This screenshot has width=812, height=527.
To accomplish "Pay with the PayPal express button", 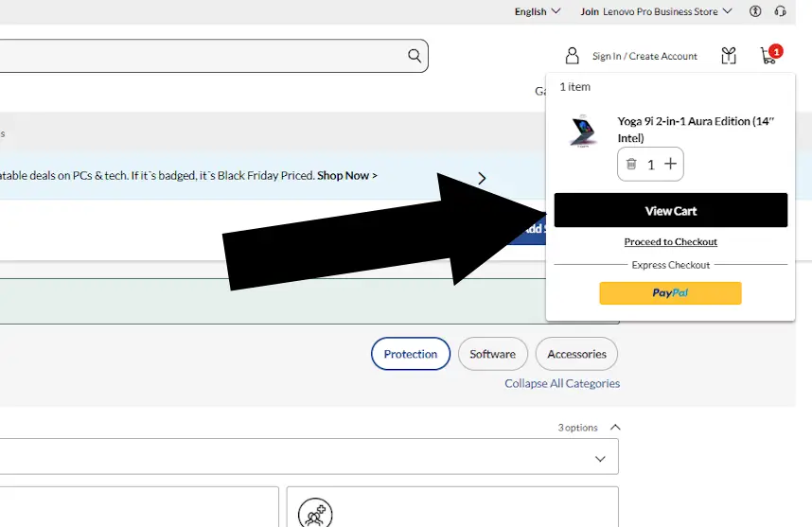I will pos(670,293).
